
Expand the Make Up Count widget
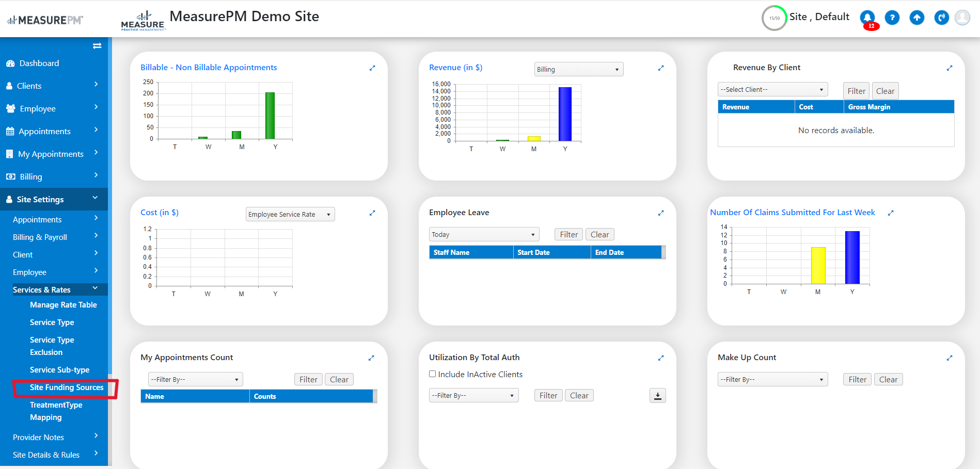pyautogui.click(x=950, y=358)
